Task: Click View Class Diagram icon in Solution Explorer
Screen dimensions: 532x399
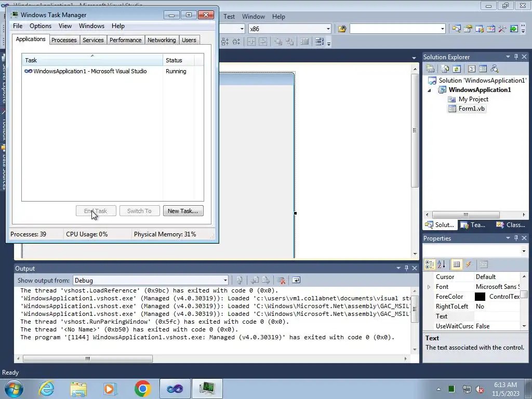Action: [x=495, y=69]
